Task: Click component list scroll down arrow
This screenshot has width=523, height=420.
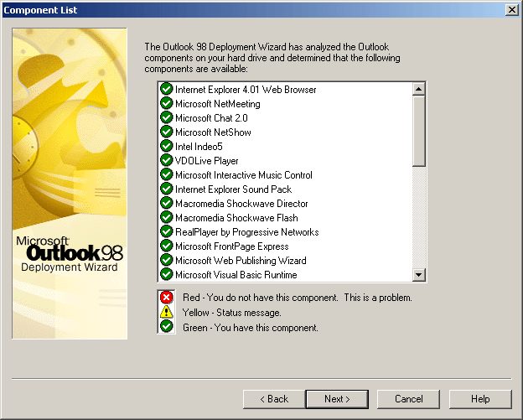Action: pyautogui.click(x=418, y=275)
